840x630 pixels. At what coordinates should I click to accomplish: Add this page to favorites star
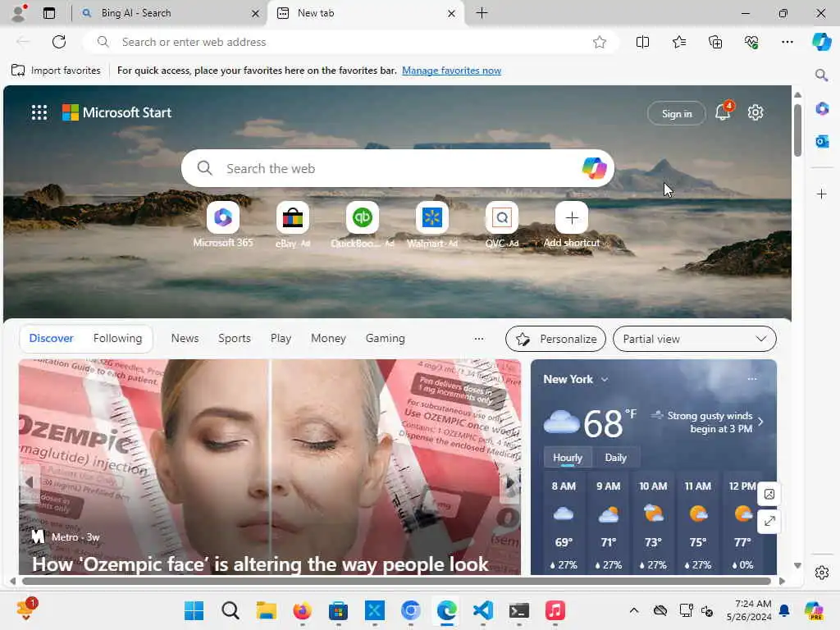(x=600, y=42)
